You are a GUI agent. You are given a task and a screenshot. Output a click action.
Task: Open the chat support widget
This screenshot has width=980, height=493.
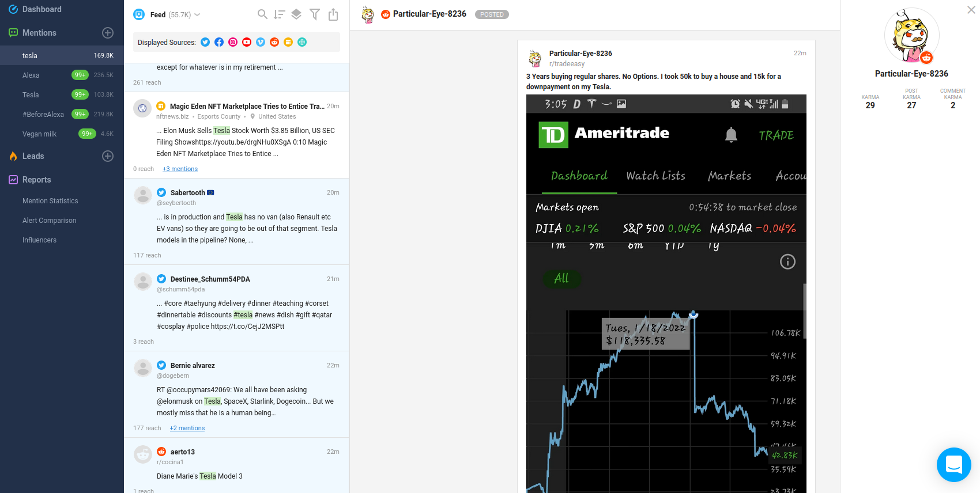[x=954, y=464]
